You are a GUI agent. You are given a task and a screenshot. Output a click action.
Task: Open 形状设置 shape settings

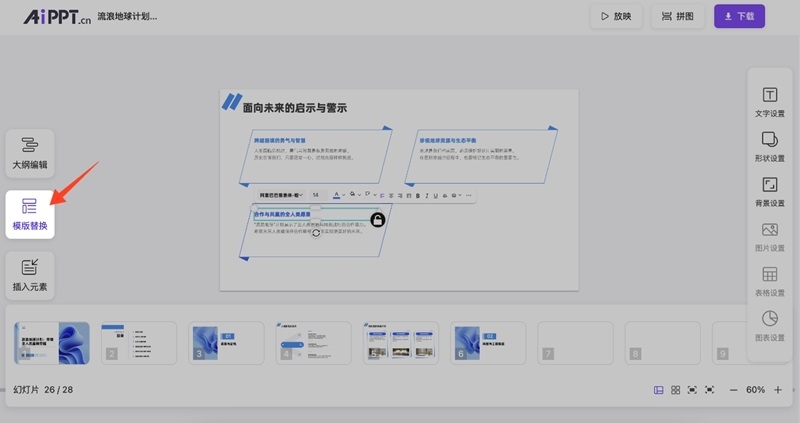[770, 147]
